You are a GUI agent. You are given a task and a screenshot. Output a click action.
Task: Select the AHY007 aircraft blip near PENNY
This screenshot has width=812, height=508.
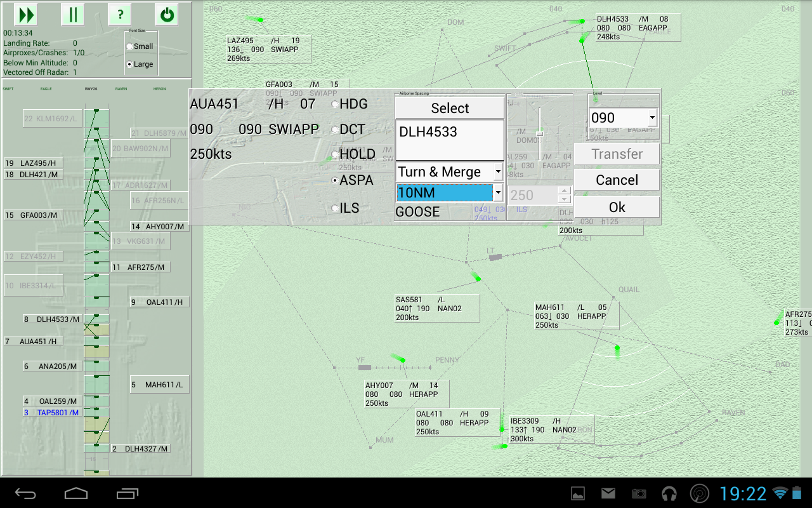pyautogui.click(x=402, y=361)
